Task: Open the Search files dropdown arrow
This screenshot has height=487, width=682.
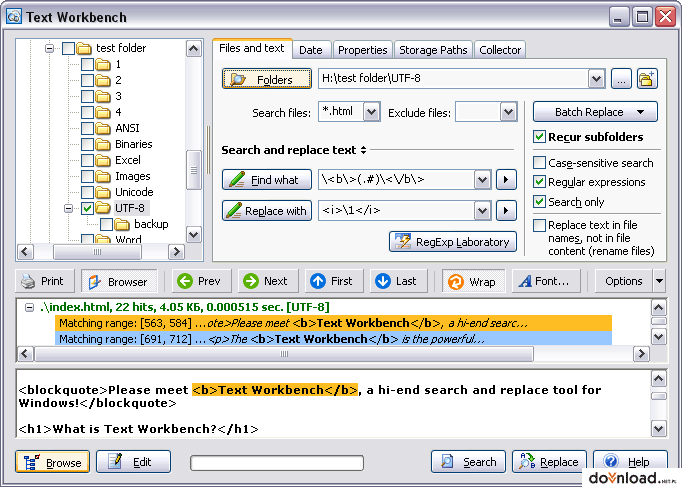Action: coord(371,112)
